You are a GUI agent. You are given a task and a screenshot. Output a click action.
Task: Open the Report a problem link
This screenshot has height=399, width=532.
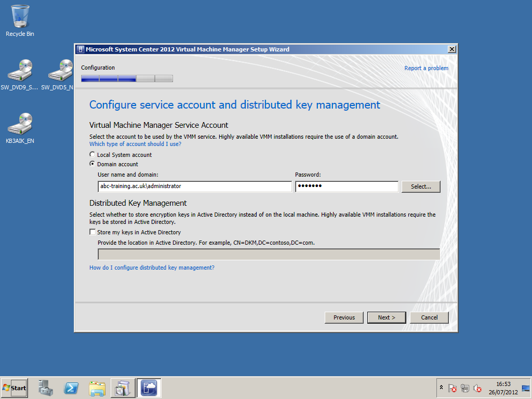coord(426,68)
